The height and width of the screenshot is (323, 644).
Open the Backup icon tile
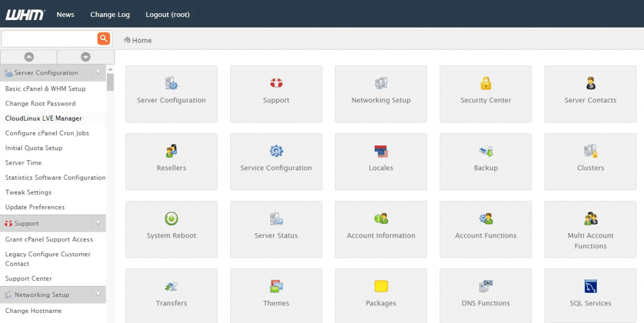tap(486, 151)
